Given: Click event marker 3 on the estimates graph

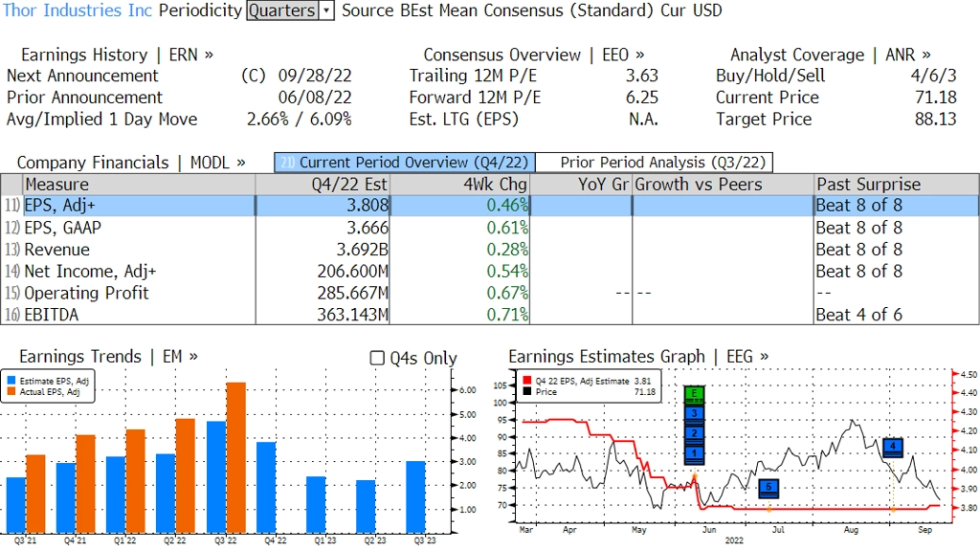Looking at the screenshot, I should click(x=695, y=414).
